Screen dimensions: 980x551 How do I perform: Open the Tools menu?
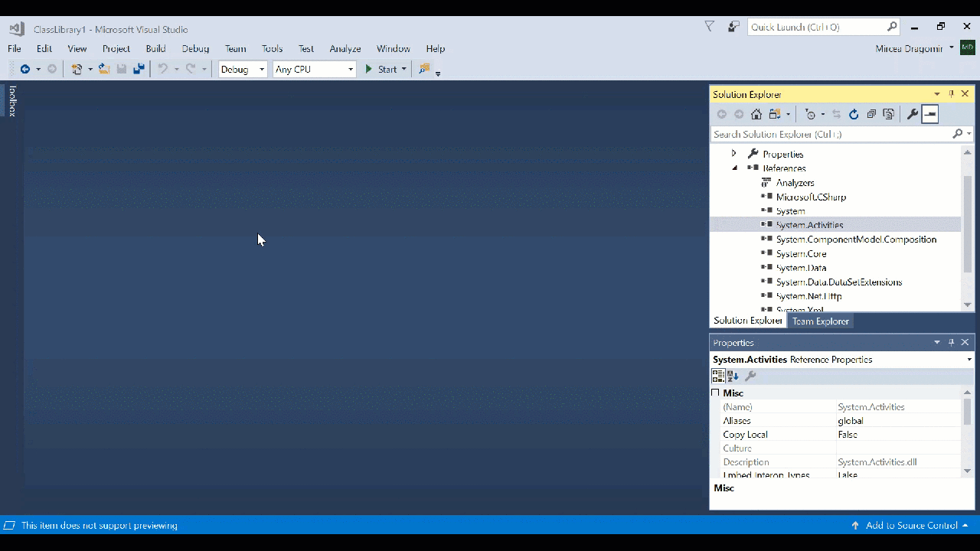[x=272, y=48]
